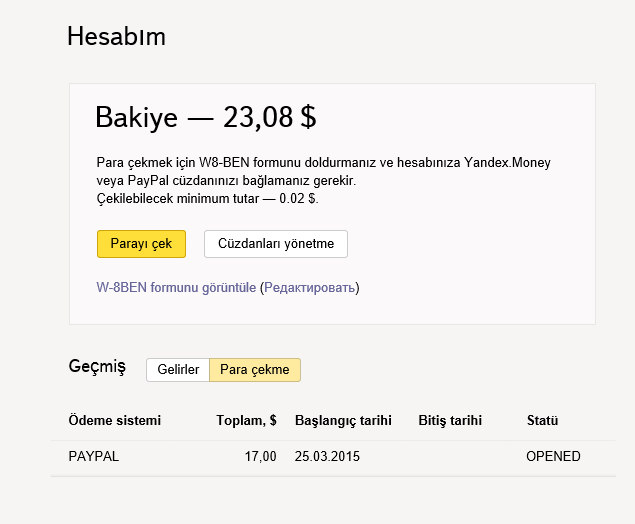The height and width of the screenshot is (524, 635).
Task: Click the 25.03.2015 start date cell
Action: coord(327,457)
